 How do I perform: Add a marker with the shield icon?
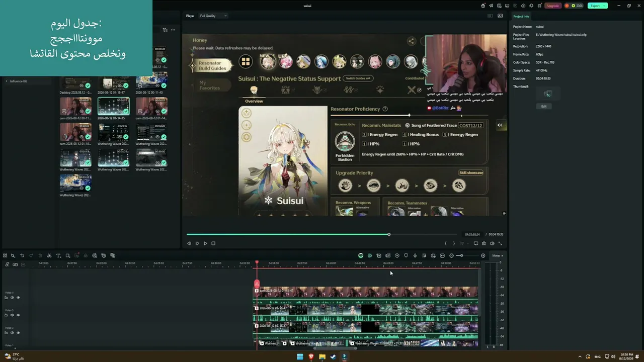406,255
